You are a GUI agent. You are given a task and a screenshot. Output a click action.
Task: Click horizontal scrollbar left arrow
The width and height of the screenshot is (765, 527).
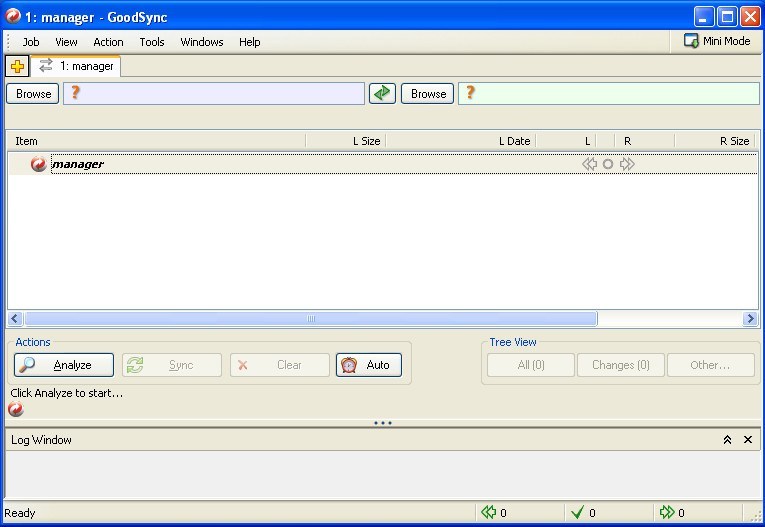(15, 319)
